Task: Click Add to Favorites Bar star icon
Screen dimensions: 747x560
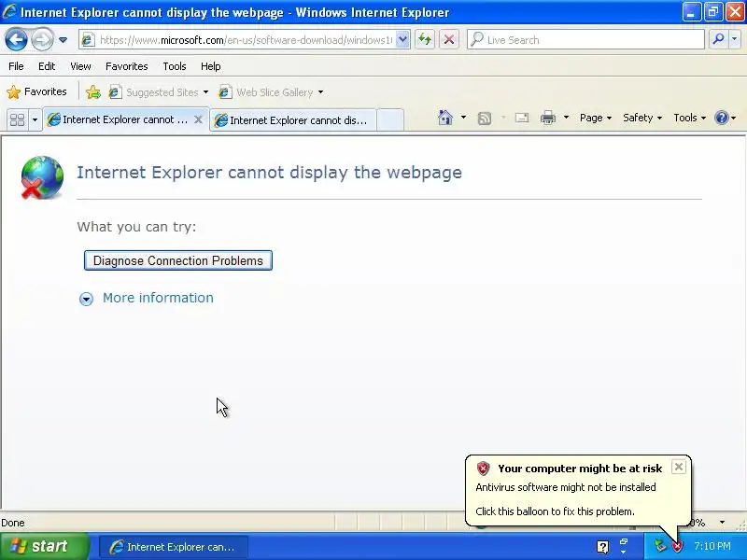Action: [x=93, y=91]
